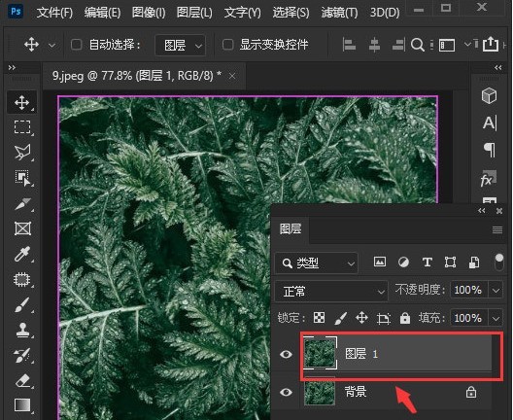Open the 选择(S) menu
This screenshot has height=420, width=513.
click(291, 13)
